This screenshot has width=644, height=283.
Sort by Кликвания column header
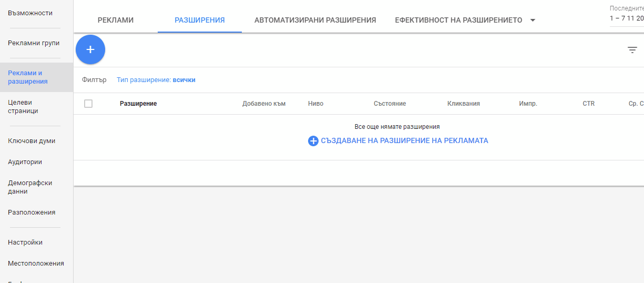click(x=464, y=104)
